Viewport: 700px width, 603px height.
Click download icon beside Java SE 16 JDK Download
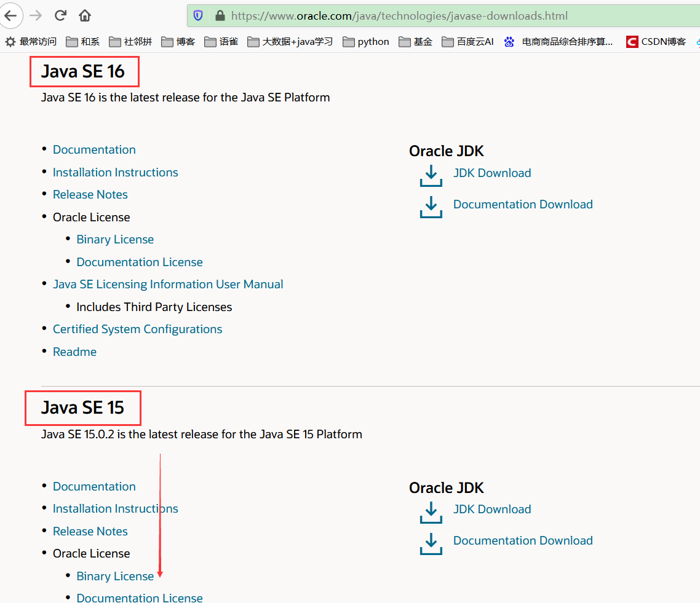(x=431, y=176)
